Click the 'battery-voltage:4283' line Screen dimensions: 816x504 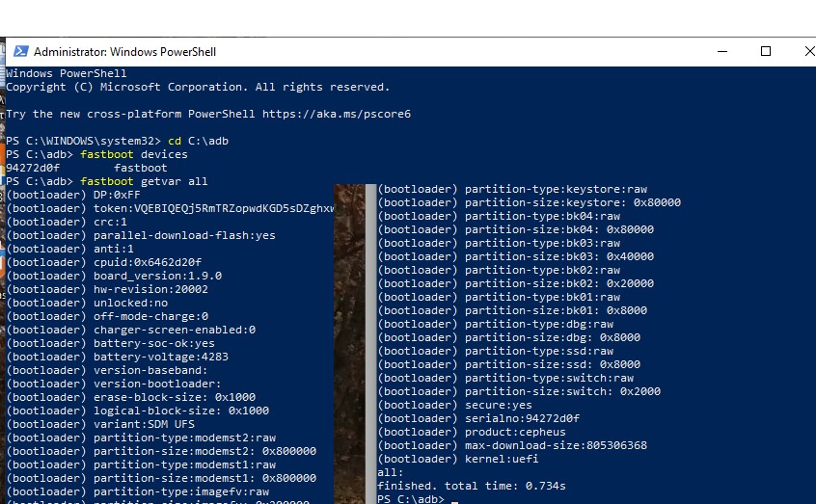(117, 358)
